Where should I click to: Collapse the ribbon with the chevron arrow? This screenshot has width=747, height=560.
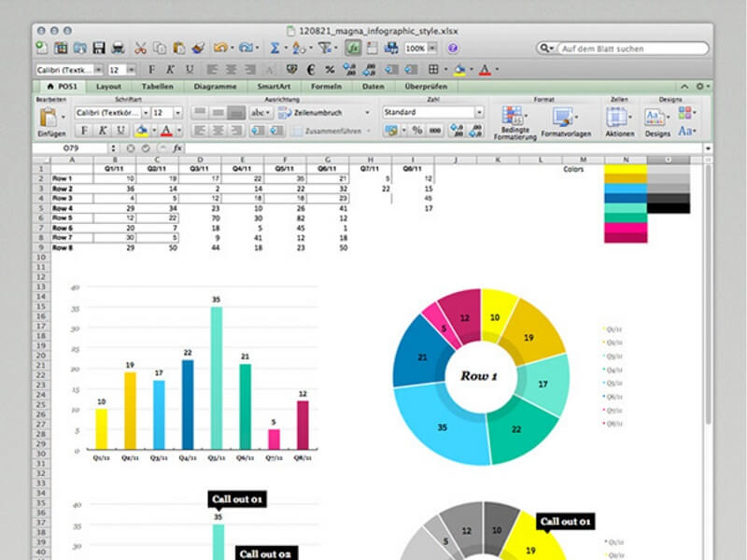(x=684, y=86)
